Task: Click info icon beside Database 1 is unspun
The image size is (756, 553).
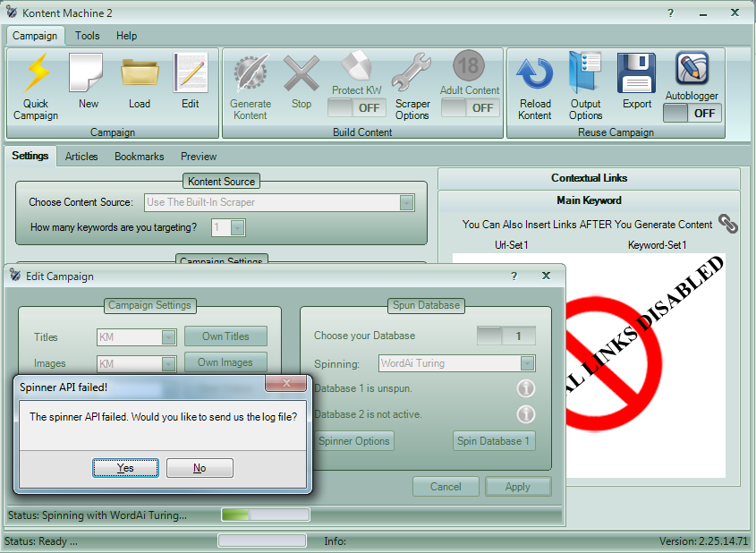Action: click(x=526, y=388)
